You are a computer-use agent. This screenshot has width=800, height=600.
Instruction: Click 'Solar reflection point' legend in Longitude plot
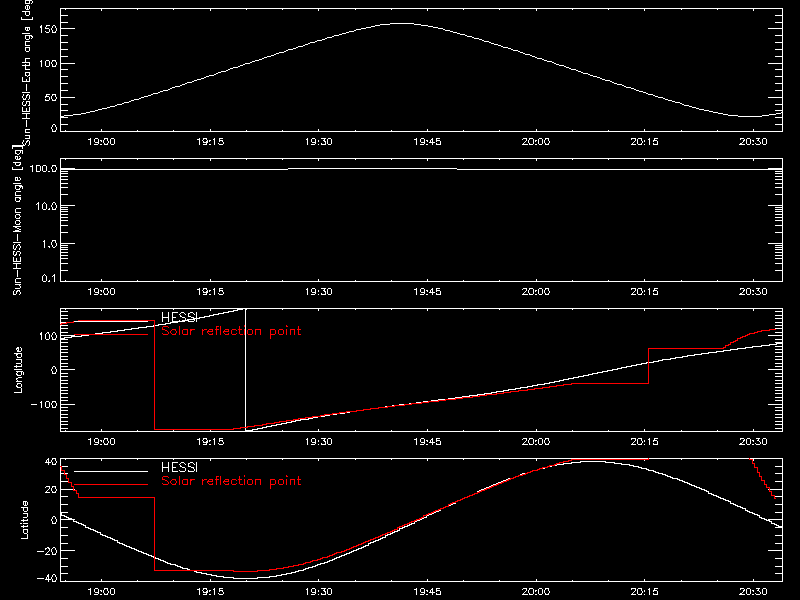231,331
